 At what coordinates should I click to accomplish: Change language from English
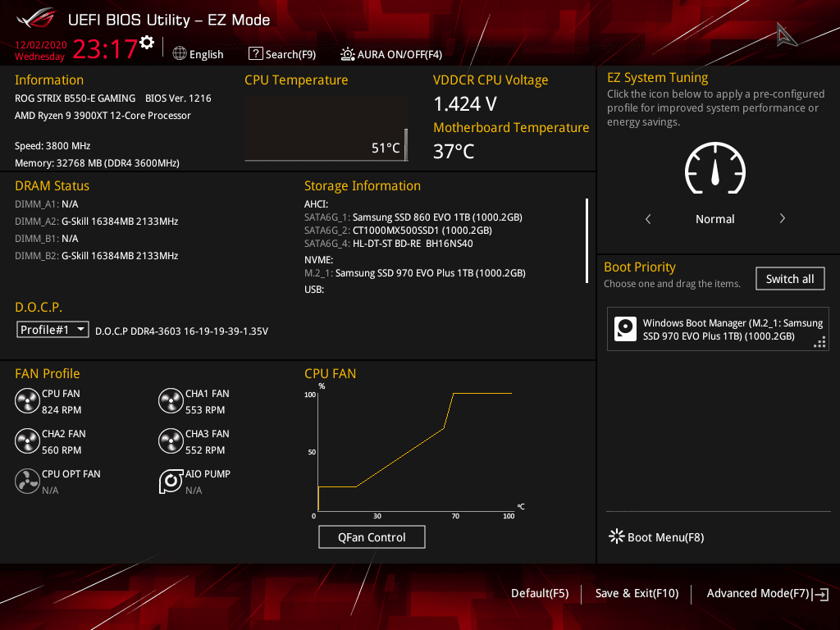tap(206, 54)
